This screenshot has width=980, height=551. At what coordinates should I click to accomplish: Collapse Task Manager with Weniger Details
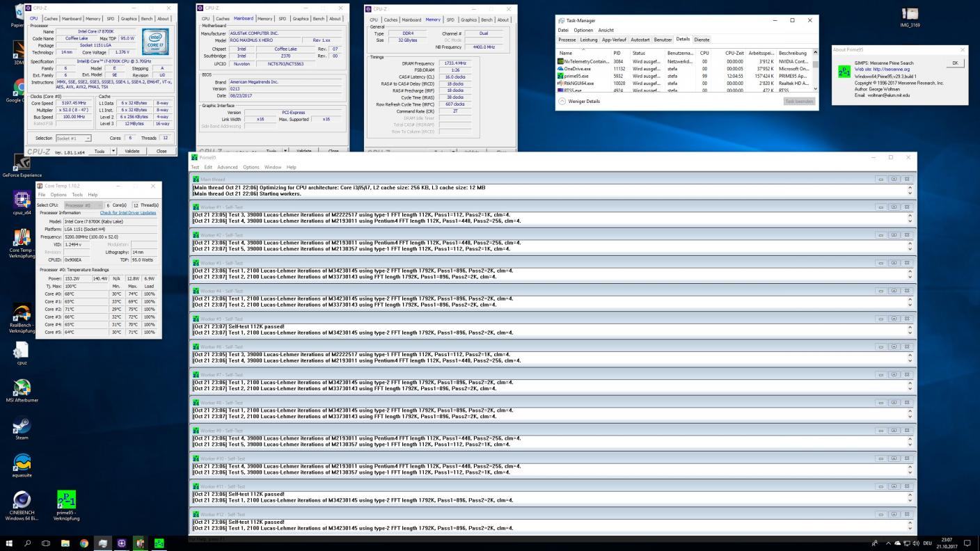[579, 101]
